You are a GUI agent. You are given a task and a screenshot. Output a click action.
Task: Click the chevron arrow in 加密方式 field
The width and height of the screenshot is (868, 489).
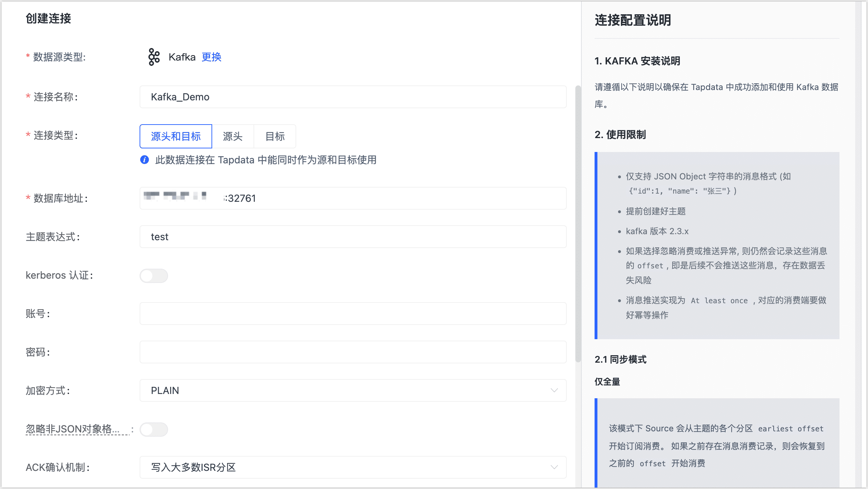pos(554,390)
